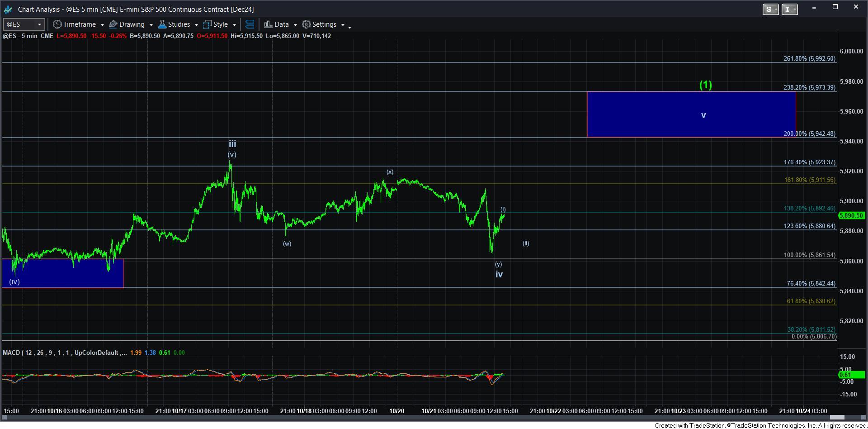This screenshot has width=868, height=429.
Task: Open the Data menu button
Action: coord(276,24)
